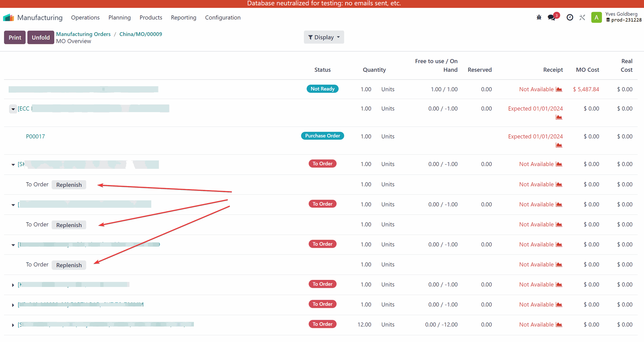The height and width of the screenshot is (342, 644).
Task: Open the chat messages icon
Action: (x=552, y=17)
